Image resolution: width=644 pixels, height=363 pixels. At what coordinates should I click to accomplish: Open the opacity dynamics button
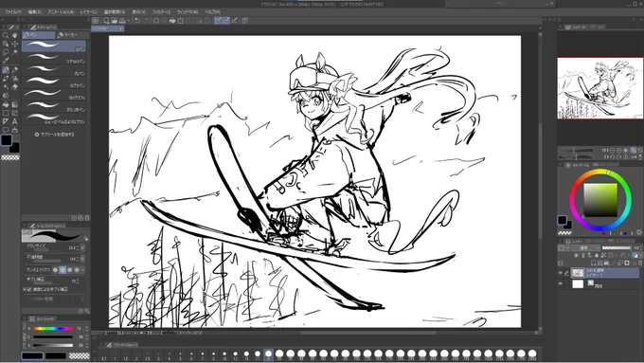click(82, 259)
